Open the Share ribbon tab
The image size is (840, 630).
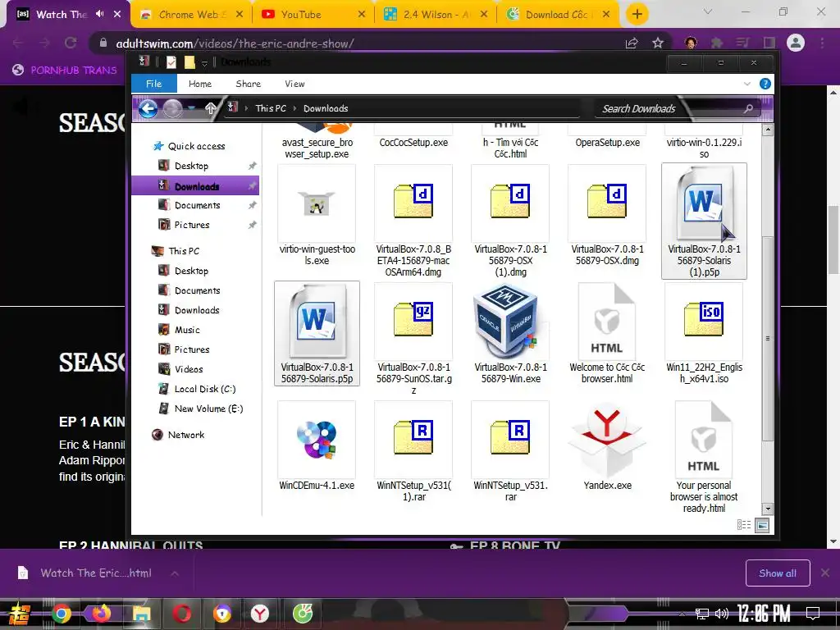pos(248,84)
